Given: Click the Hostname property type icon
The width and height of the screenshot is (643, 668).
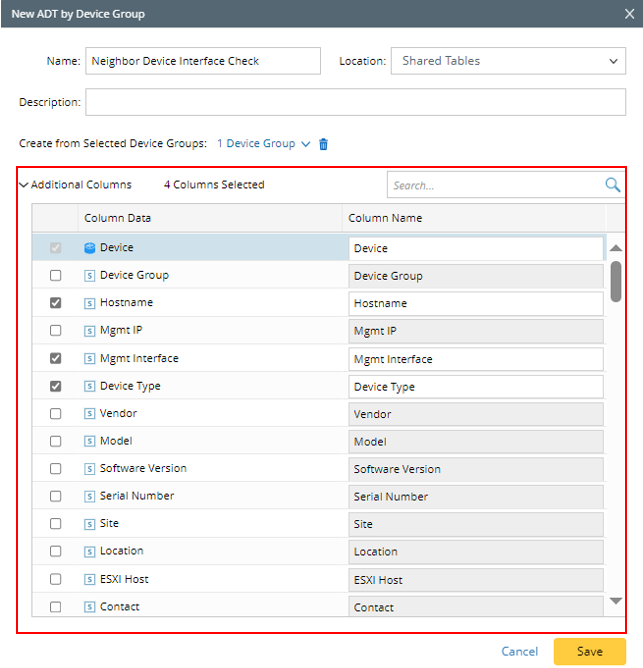Looking at the screenshot, I should [90, 303].
